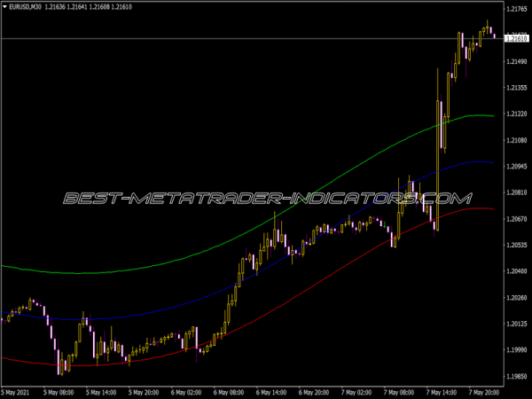This screenshot has height=399, width=532.
Task: Click the triangle arrow beside EURUSD,M30
Action: [x=4, y=8]
